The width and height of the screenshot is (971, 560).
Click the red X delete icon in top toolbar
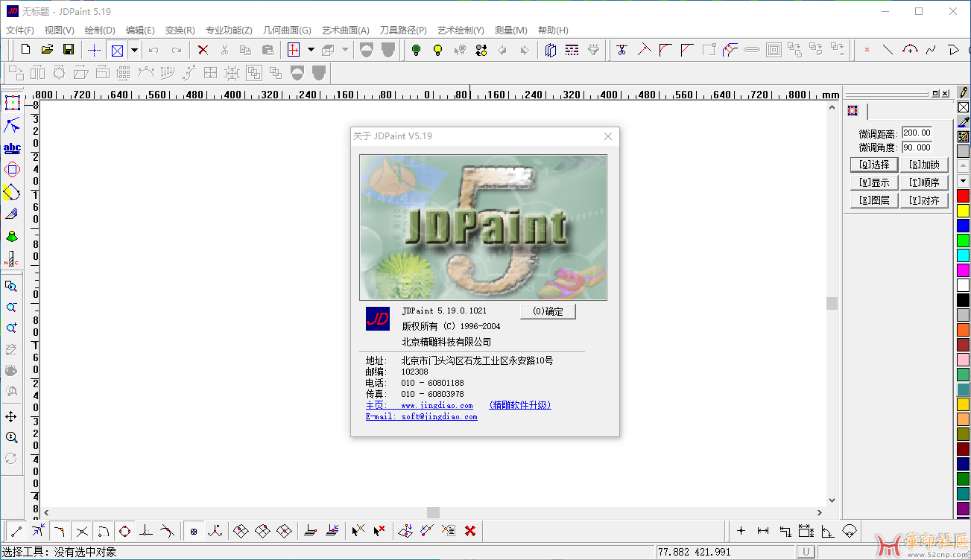coord(203,50)
